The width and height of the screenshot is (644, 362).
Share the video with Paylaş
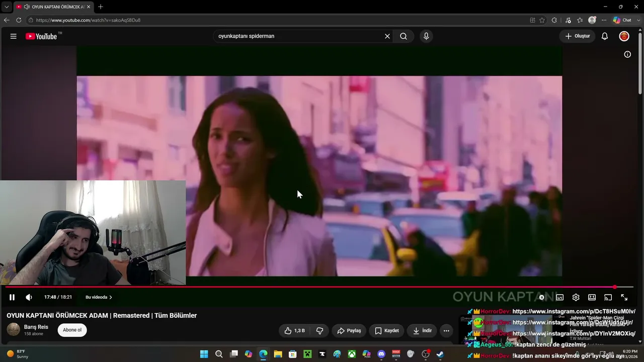click(x=349, y=330)
